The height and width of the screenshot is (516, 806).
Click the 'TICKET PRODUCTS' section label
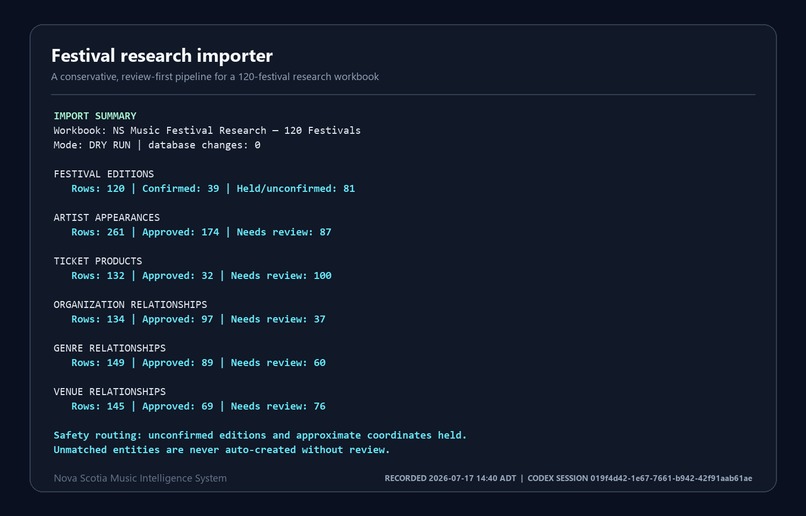point(98,261)
